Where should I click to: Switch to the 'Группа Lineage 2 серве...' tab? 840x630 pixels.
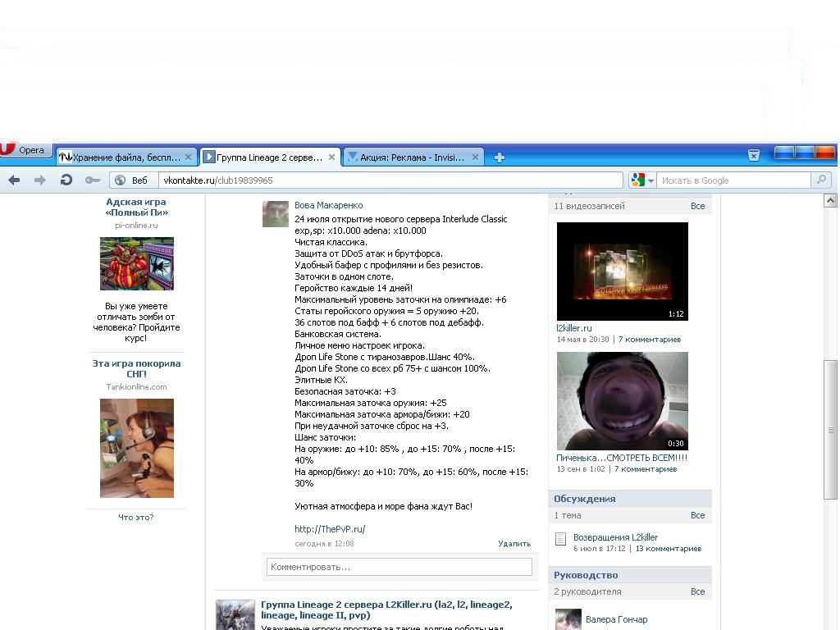pyautogui.click(x=270, y=157)
